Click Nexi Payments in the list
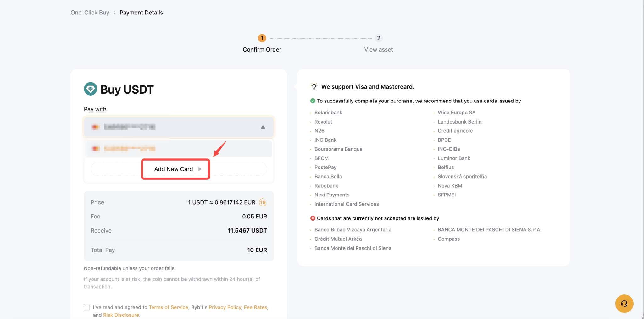This screenshot has height=319, width=644. coord(332,195)
